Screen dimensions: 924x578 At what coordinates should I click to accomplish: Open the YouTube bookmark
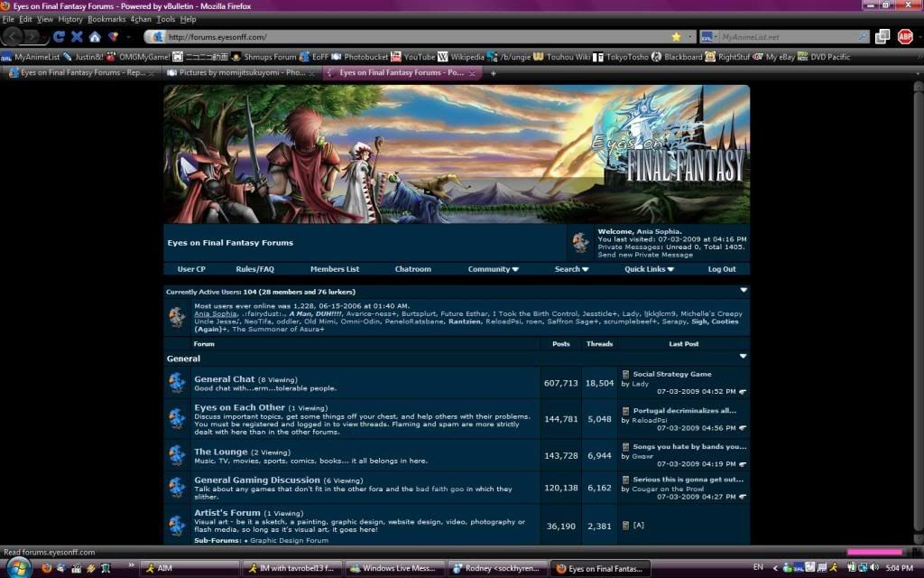click(412, 57)
